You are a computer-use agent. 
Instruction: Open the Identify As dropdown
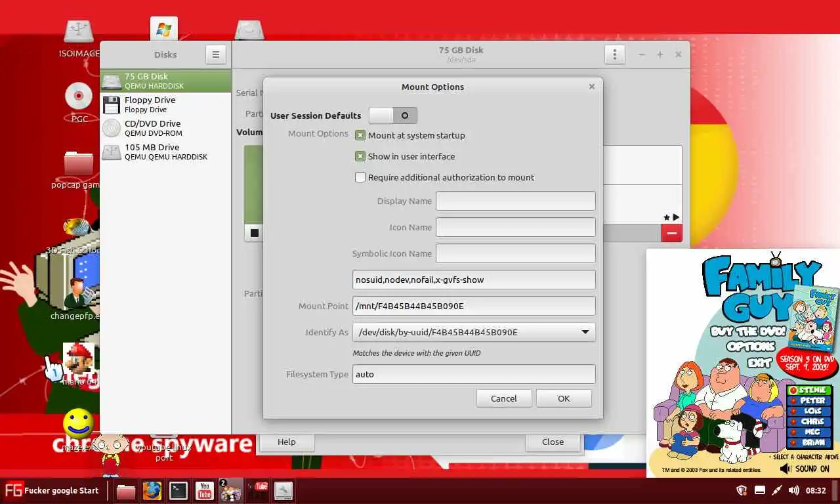(474, 332)
